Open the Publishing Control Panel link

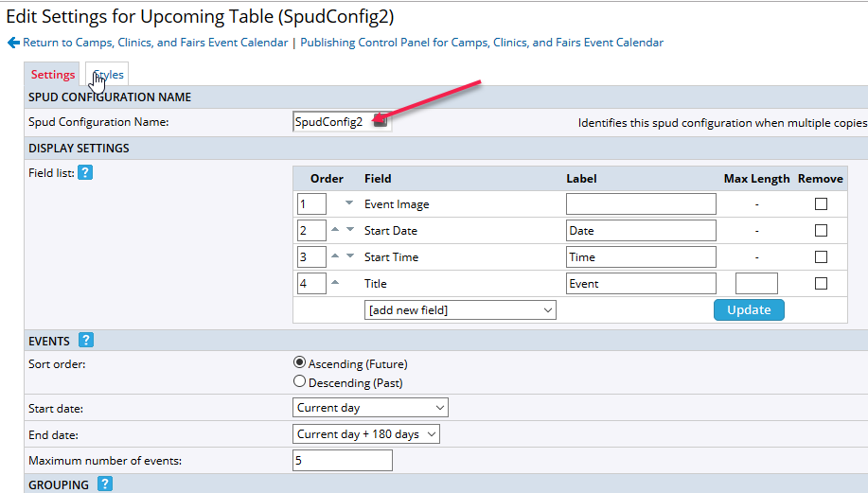click(x=482, y=43)
